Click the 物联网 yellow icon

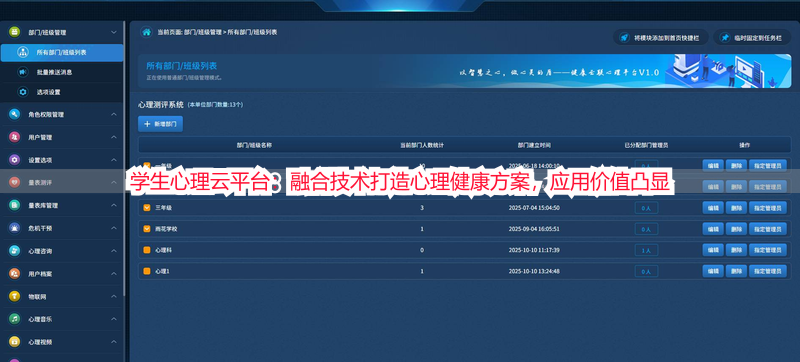14,296
